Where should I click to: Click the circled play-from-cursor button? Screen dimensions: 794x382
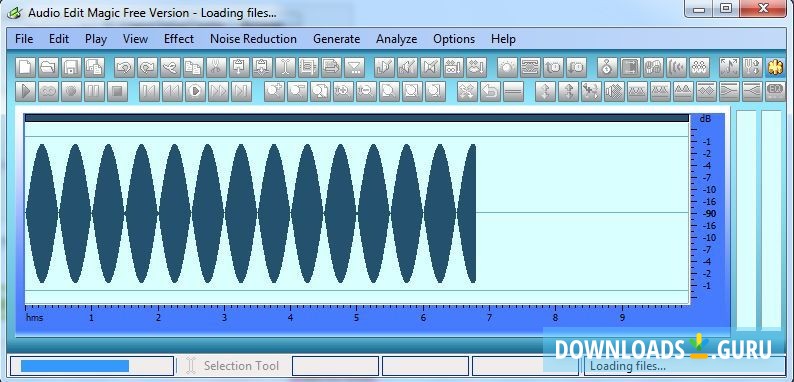(195, 92)
